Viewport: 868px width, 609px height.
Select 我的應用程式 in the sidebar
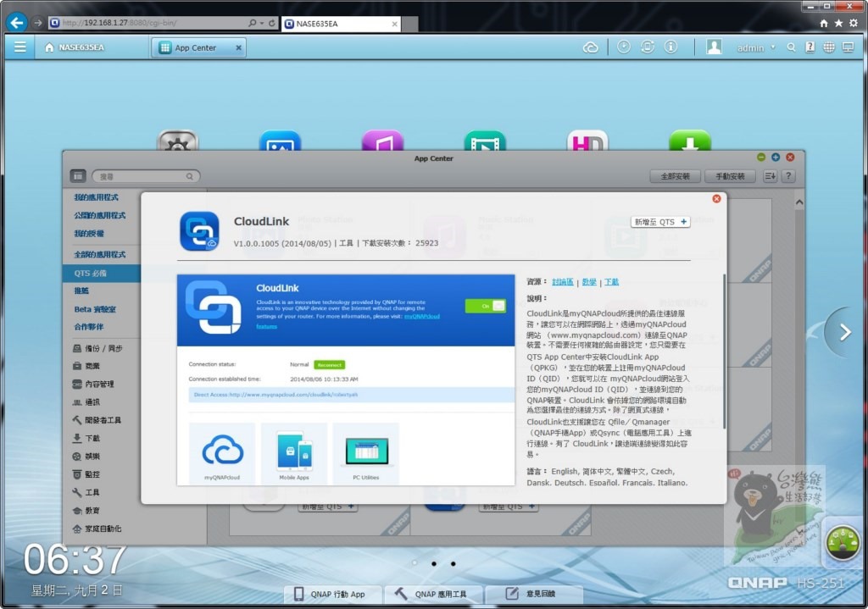[x=97, y=197]
